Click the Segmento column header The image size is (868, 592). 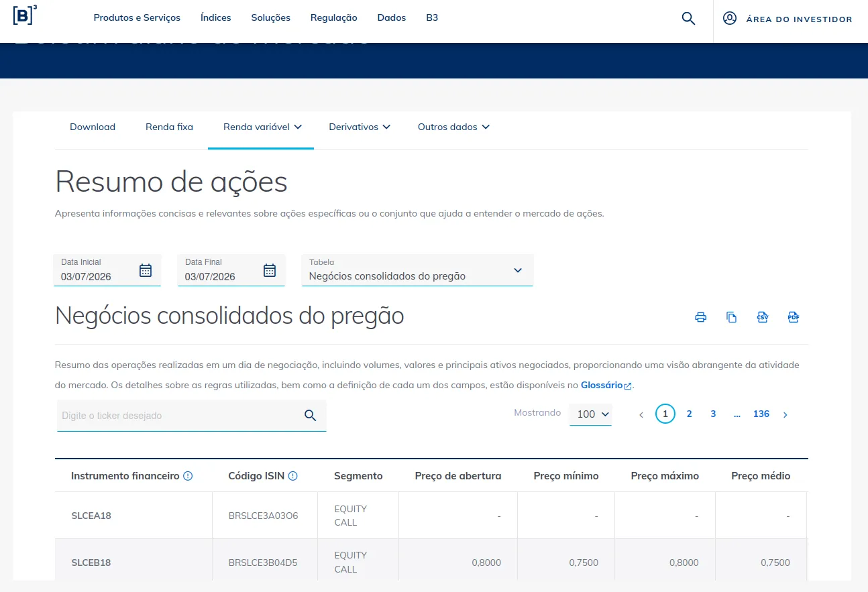(x=358, y=476)
